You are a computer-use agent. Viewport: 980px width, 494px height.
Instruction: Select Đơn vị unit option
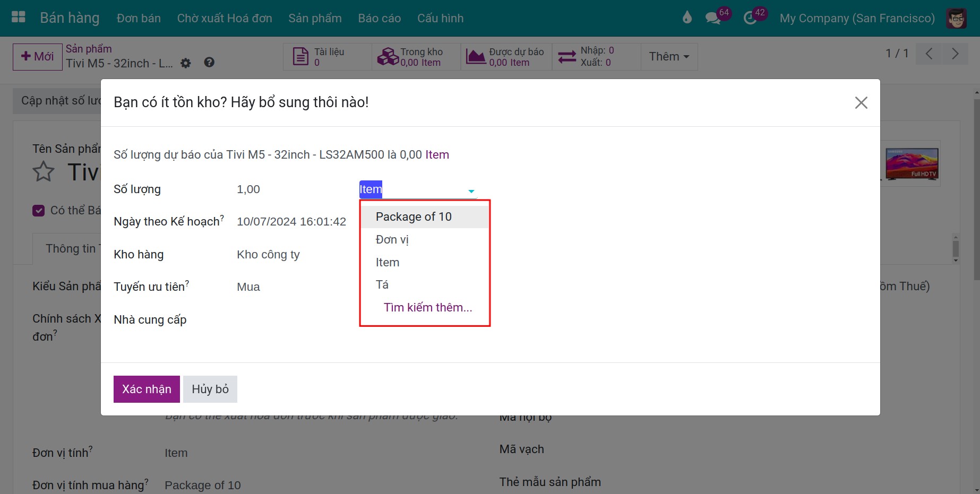424,239
